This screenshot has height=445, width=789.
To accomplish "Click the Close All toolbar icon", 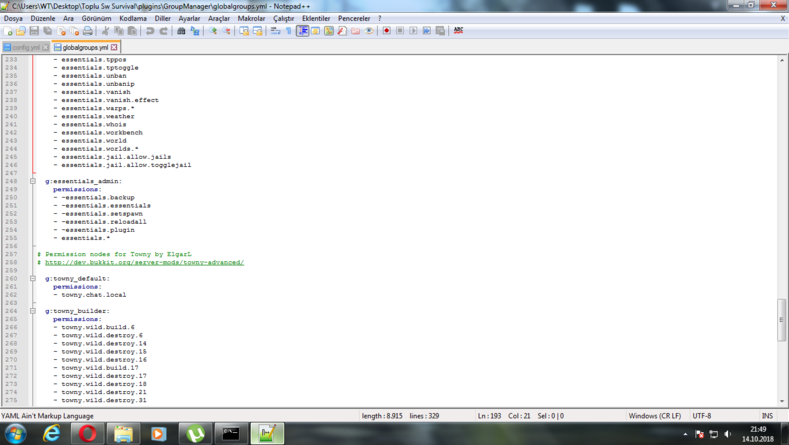I will click(74, 31).
